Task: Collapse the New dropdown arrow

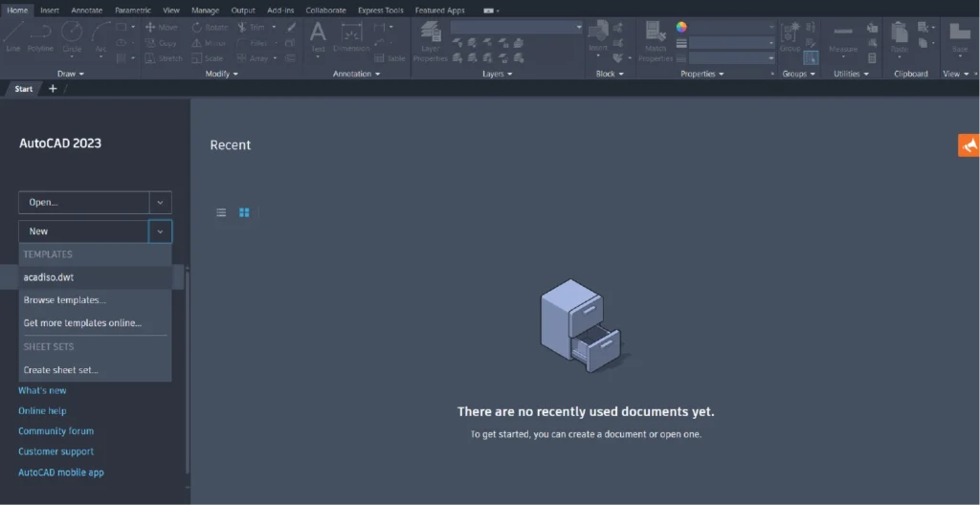Action: coord(160,231)
